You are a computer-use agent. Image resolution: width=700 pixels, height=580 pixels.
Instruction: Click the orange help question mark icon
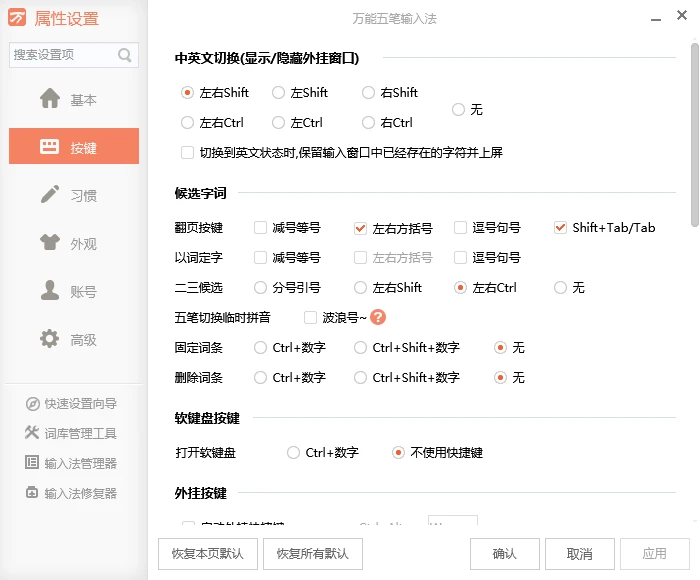click(378, 318)
